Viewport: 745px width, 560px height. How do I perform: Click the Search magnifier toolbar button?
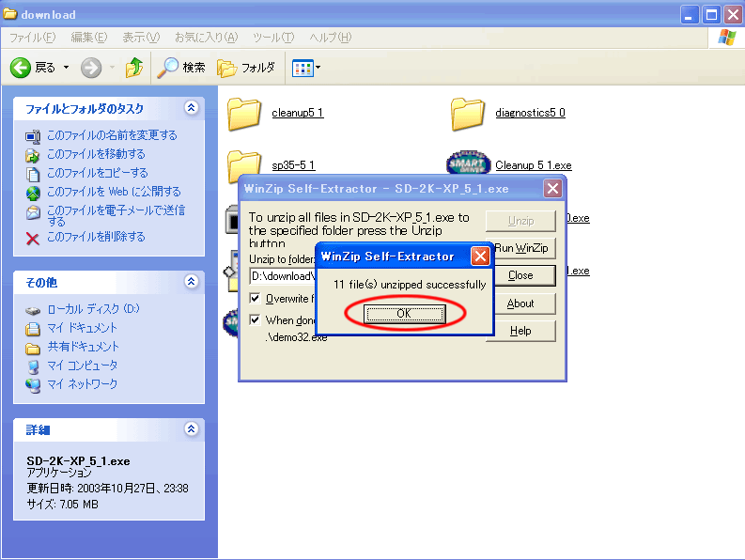tap(181, 68)
